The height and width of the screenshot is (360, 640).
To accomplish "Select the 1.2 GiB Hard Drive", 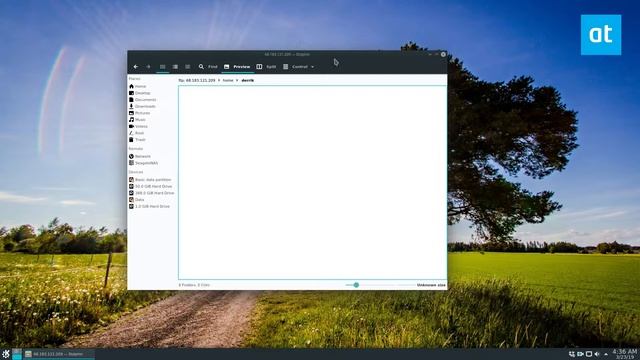I will (x=149, y=206).
